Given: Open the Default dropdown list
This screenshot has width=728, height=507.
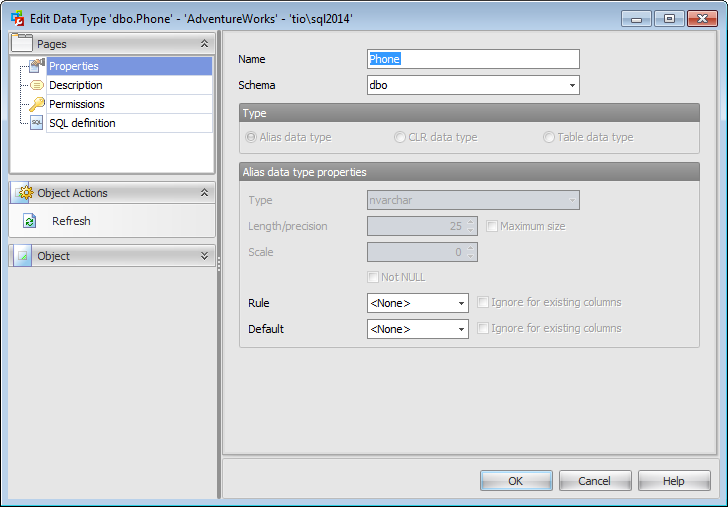Looking at the screenshot, I should click(461, 329).
